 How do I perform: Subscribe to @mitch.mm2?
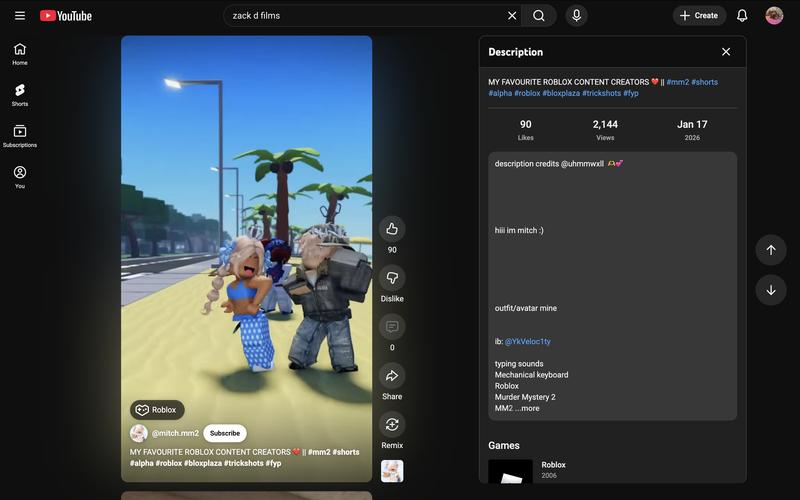click(x=225, y=433)
